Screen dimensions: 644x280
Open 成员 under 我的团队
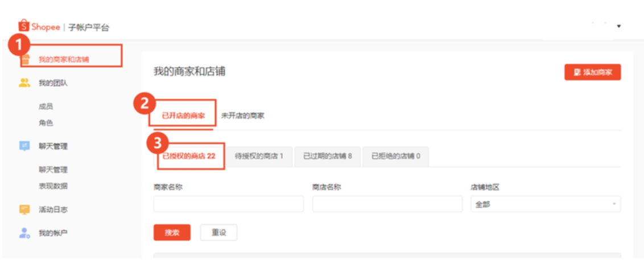point(46,106)
